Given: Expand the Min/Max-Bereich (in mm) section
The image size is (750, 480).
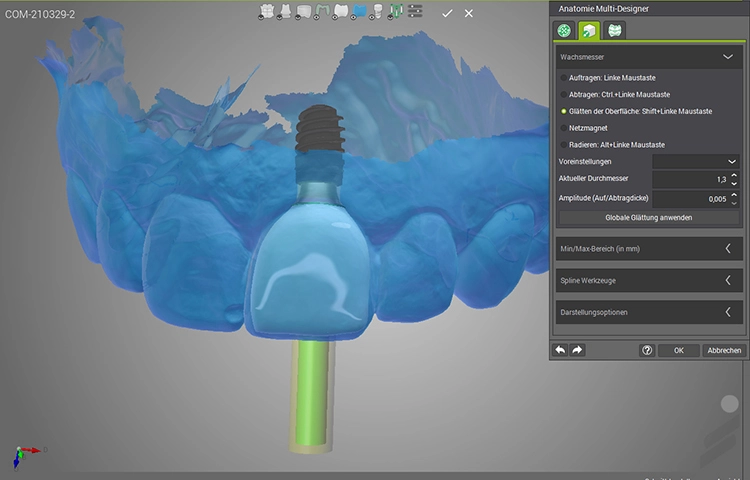Looking at the screenshot, I should 650,248.
